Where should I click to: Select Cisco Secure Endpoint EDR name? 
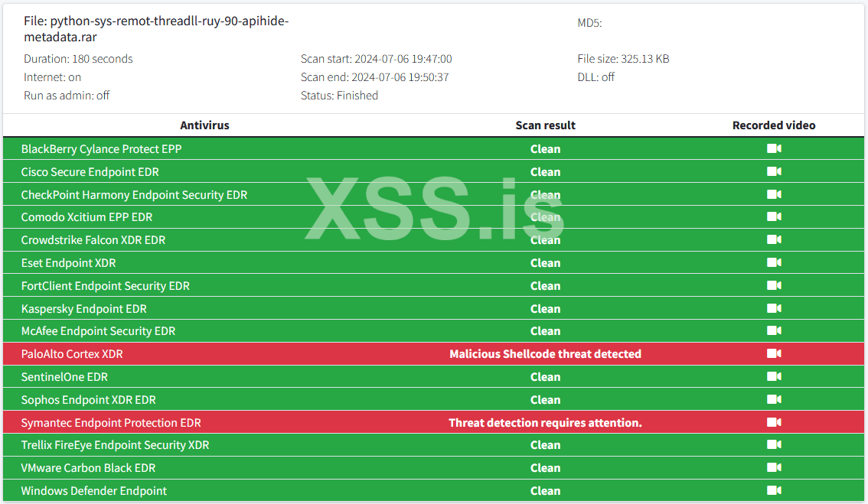point(90,172)
